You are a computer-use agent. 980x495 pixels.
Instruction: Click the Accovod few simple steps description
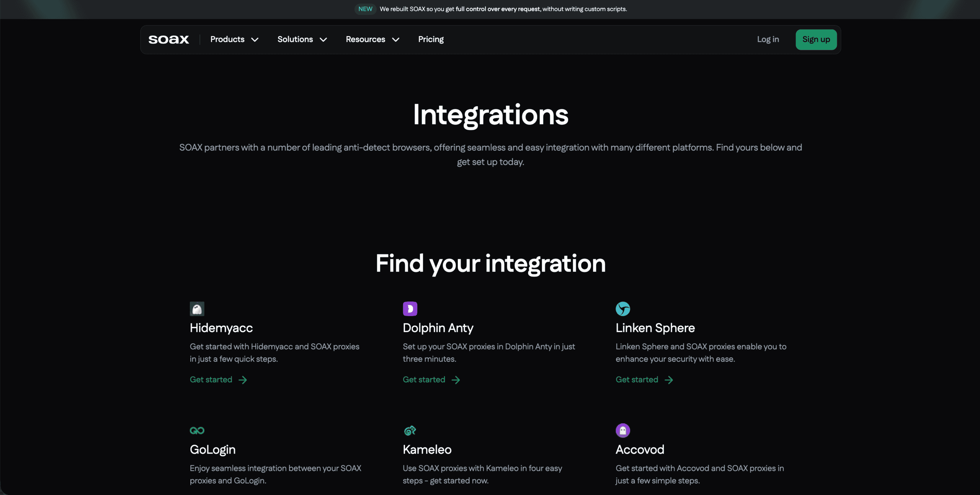[699, 474]
